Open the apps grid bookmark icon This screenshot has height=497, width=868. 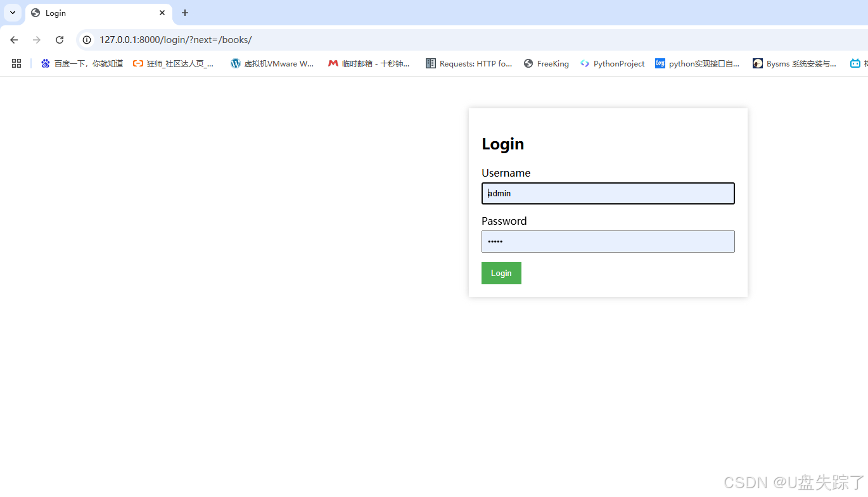point(16,63)
